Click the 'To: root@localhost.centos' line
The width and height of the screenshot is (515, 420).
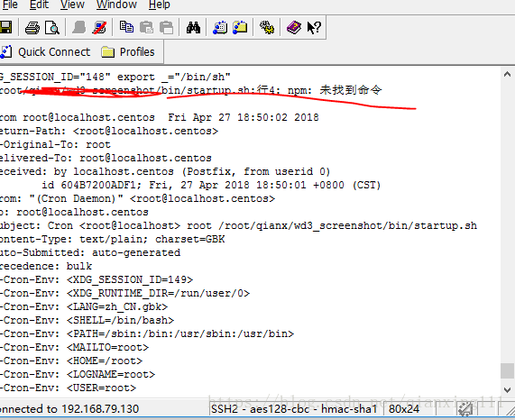point(74,212)
